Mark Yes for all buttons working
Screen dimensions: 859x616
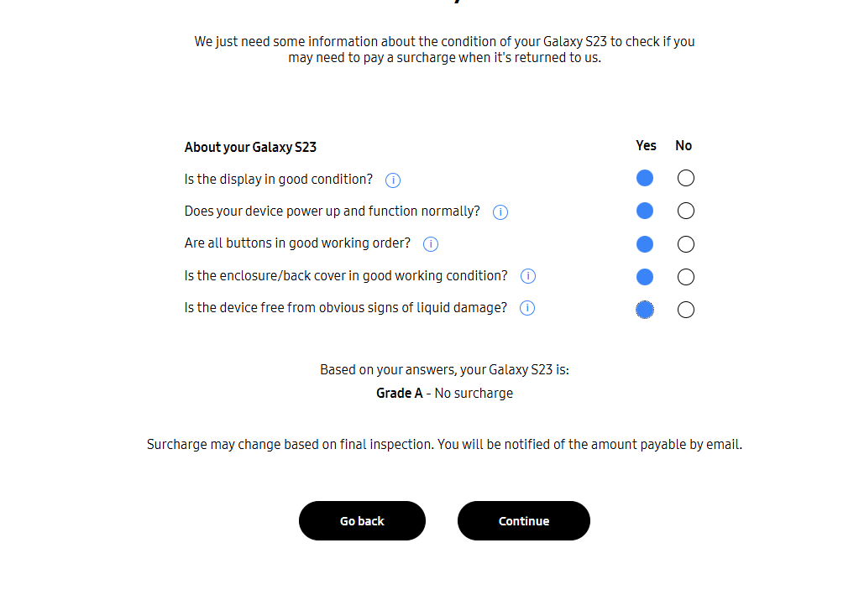pyautogui.click(x=645, y=244)
